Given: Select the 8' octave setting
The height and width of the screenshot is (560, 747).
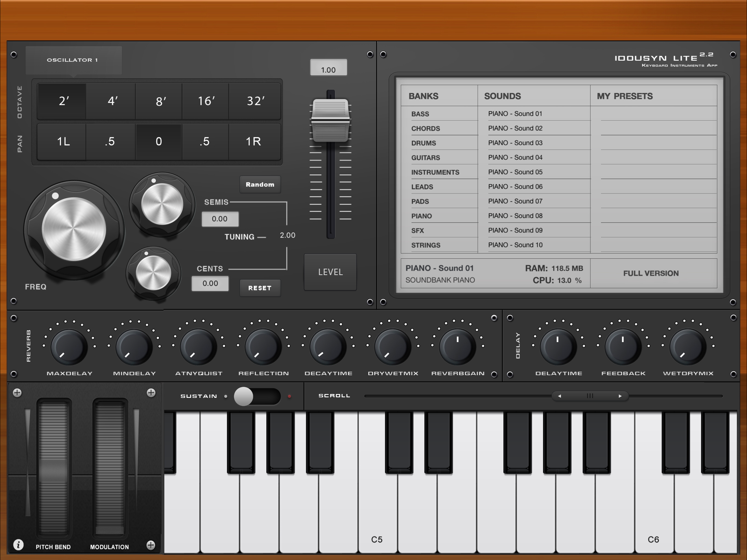Looking at the screenshot, I should coord(159,101).
